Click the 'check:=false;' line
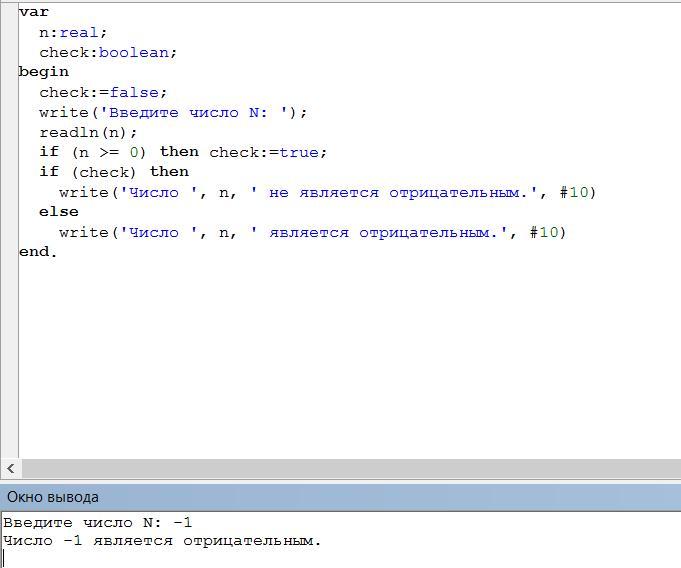681x568 pixels. pos(103,92)
